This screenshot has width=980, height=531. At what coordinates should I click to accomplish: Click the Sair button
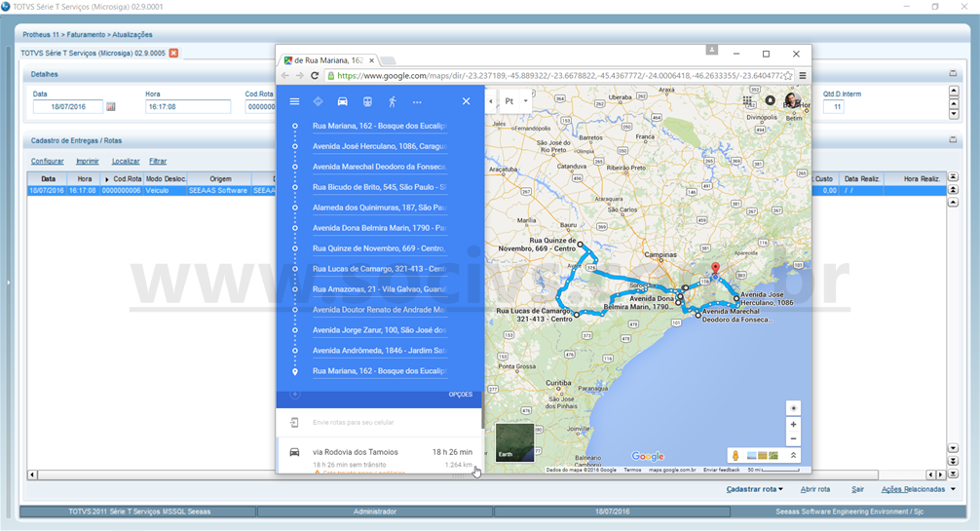point(857,489)
